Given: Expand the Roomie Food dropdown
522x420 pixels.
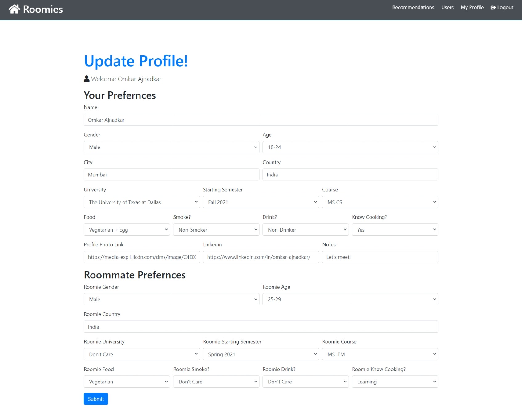Looking at the screenshot, I should tap(127, 382).
